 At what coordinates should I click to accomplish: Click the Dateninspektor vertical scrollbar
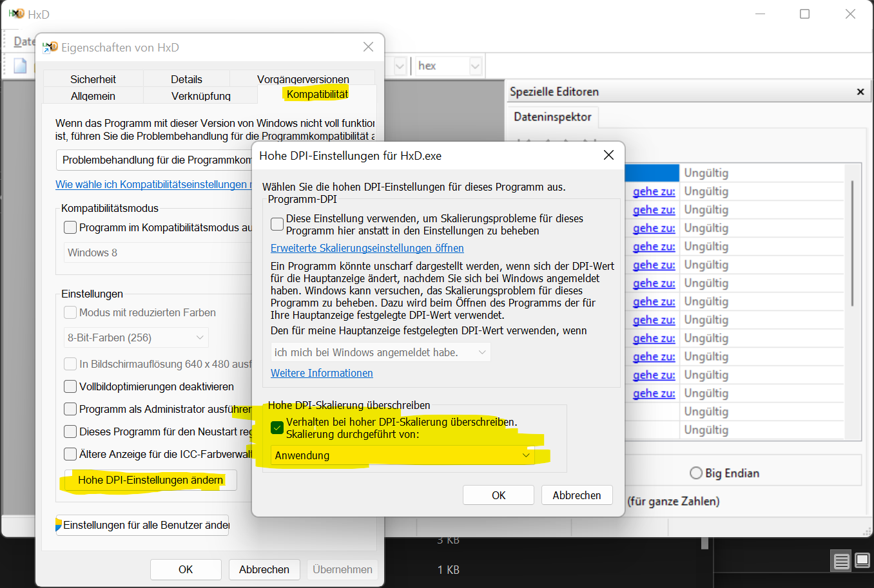click(852, 245)
